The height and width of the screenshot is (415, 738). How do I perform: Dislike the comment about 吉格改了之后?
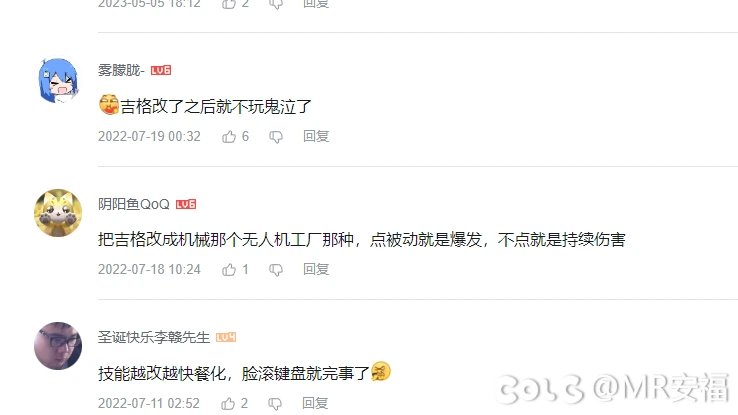[276, 137]
